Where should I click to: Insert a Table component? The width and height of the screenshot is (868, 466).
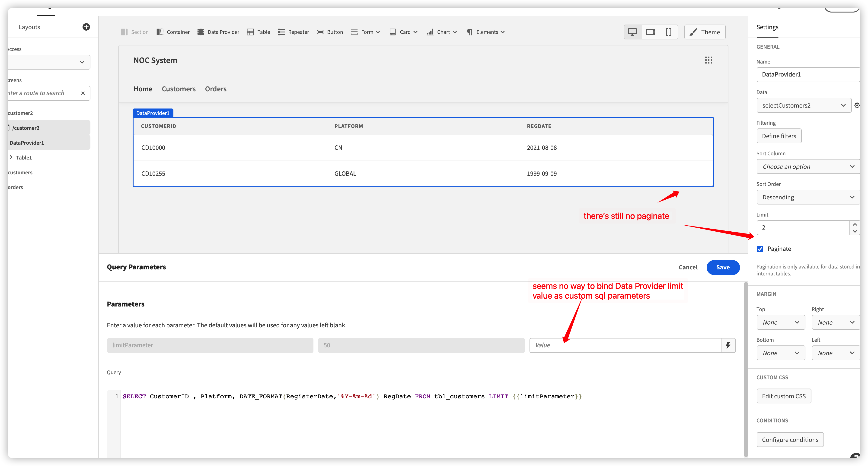pos(258,32)
